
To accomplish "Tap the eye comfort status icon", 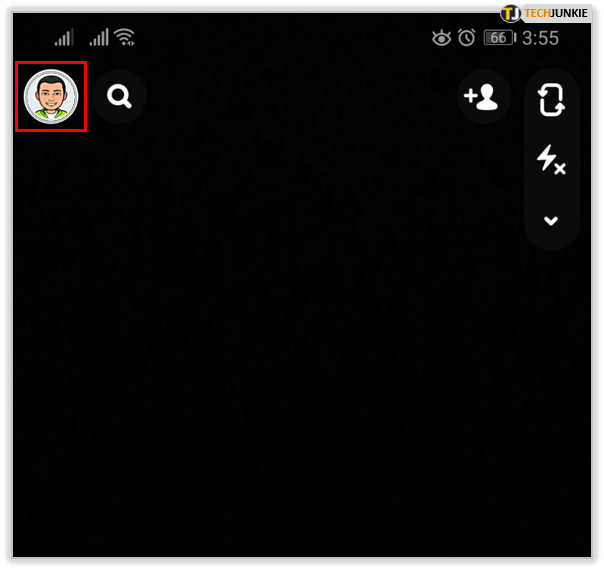I will pyautogui.click(x=441, y=38).
